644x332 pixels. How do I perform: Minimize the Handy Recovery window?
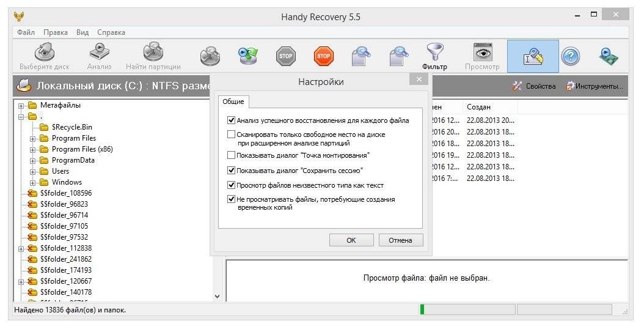pos(578,16)
